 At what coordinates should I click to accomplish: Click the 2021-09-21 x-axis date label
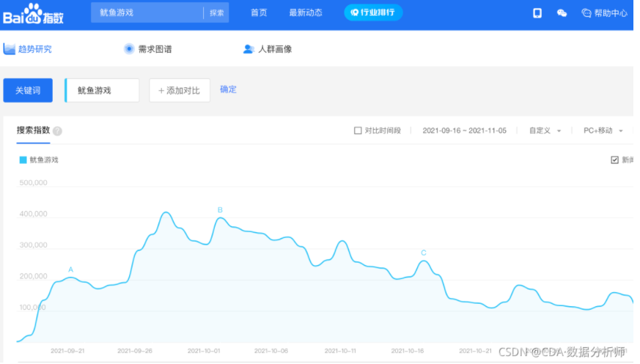67,351
